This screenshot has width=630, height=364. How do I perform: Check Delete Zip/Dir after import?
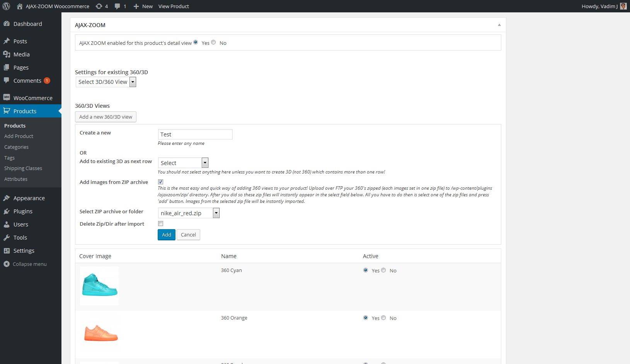pyautogui.click(x=160, y=223)
